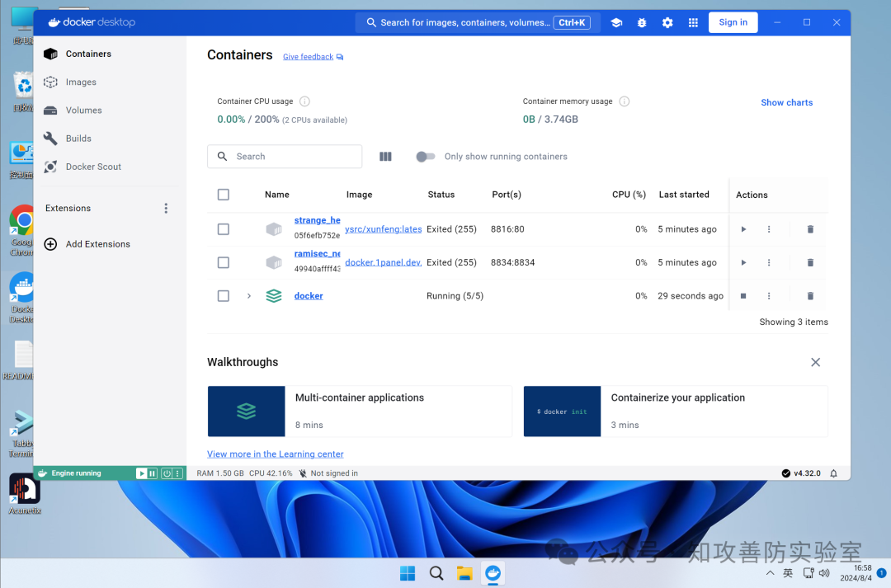Viewport: 891px width, 588px height.
Task: Toggle Only show running containers switch
Action: (x=425, y=157)
